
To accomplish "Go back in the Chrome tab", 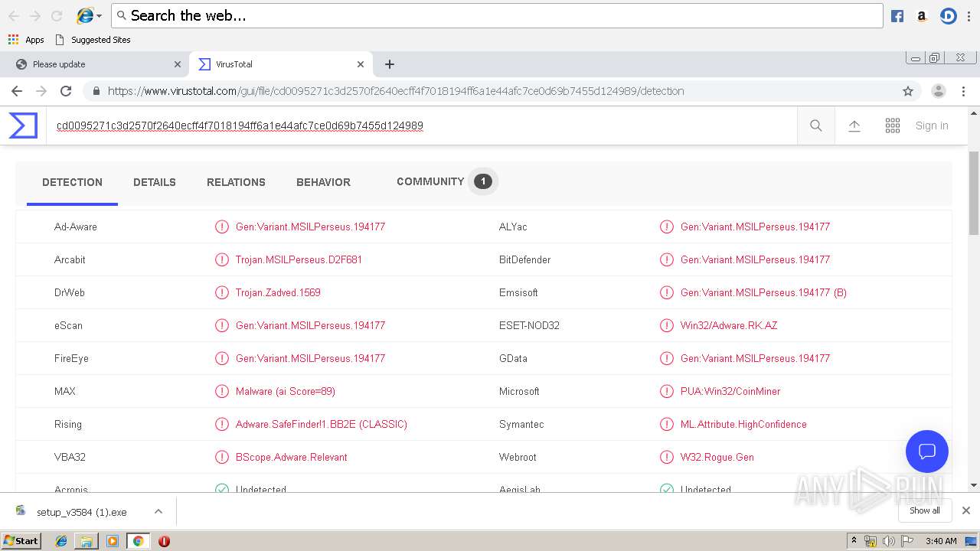I will click(17, 91).
